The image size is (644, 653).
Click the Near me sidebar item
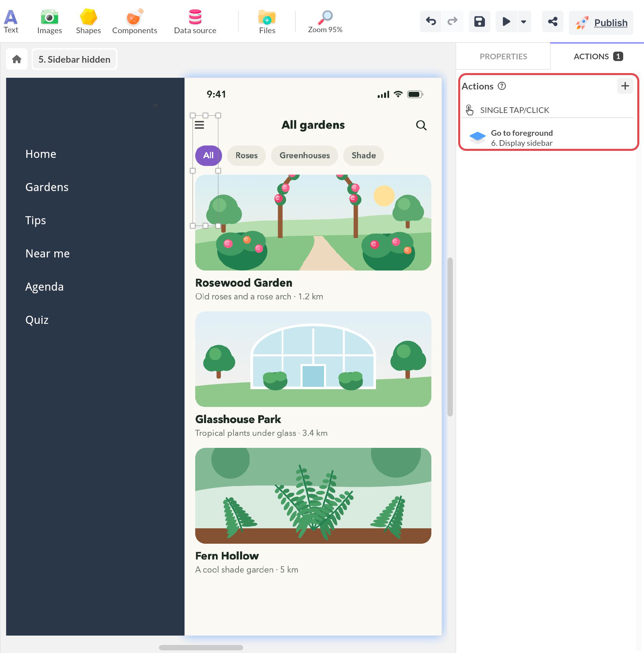coord(47,253)
